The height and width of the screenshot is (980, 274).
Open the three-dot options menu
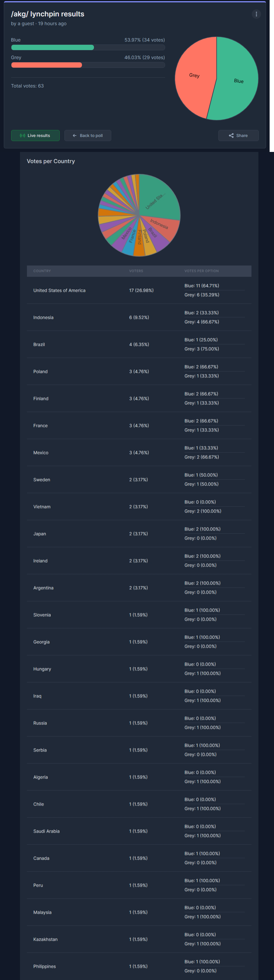[256, 14]
